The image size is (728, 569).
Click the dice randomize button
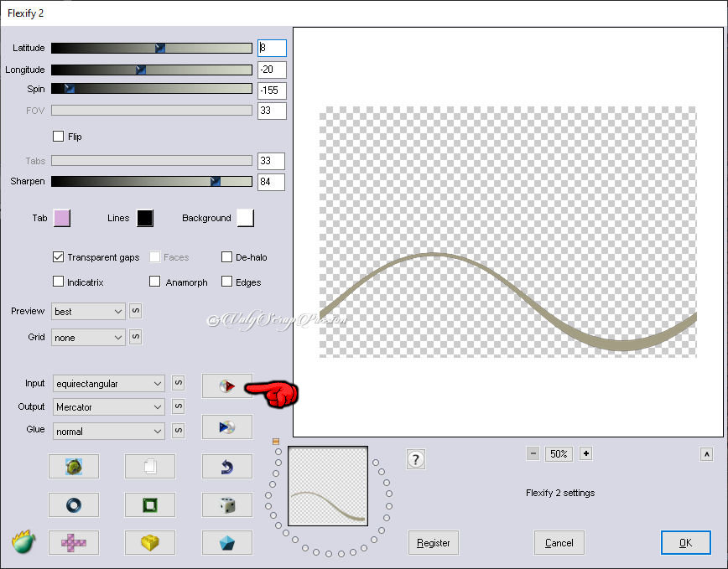click(226, 504)
